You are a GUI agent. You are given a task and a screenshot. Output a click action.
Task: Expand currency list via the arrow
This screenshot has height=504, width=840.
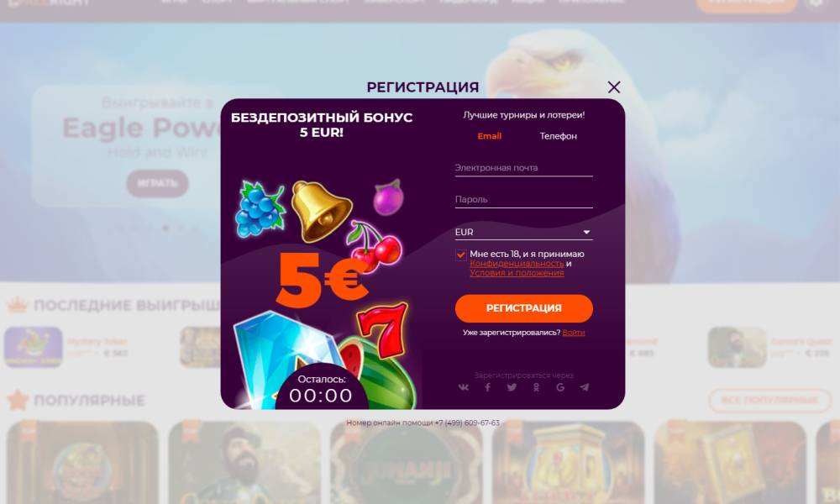[x=586, y=233]
